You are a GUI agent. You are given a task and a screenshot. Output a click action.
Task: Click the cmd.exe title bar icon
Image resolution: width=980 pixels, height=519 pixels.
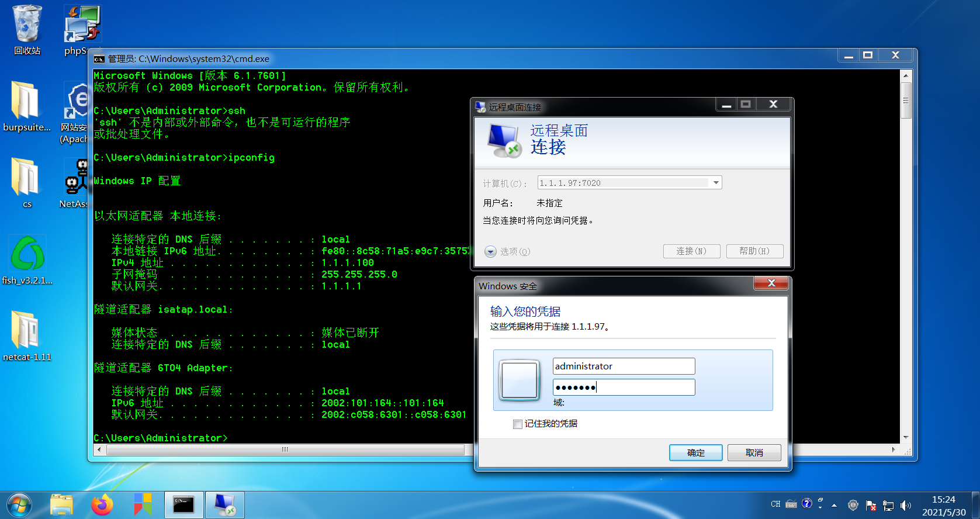click(99, 58)
